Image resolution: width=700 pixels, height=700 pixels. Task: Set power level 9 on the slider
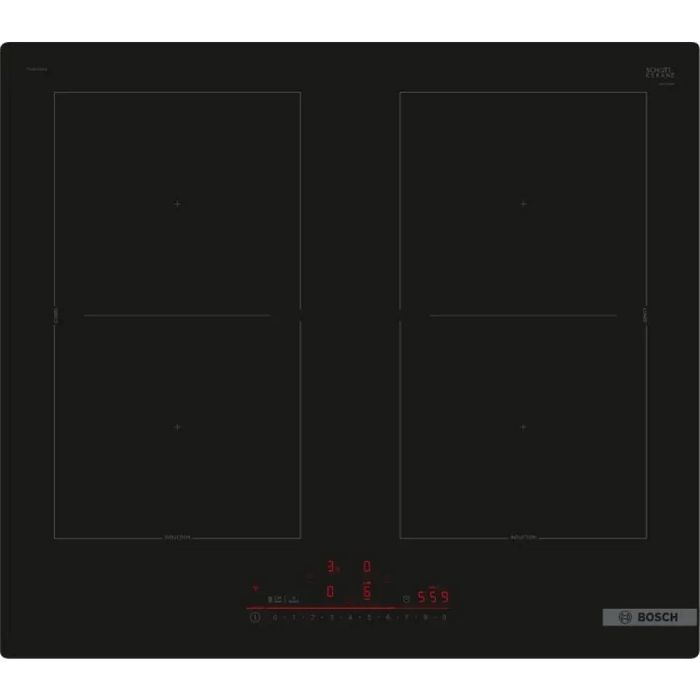[x=444, y=618]
